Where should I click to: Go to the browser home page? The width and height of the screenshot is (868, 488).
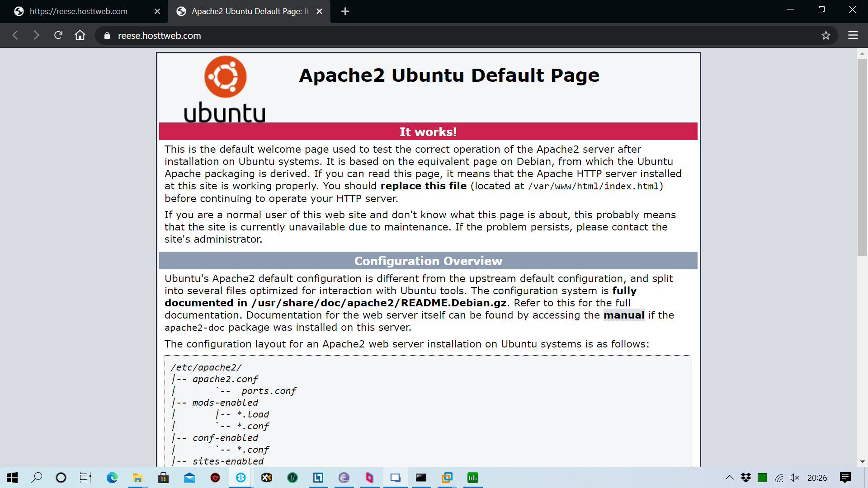(x=80, y=35)
